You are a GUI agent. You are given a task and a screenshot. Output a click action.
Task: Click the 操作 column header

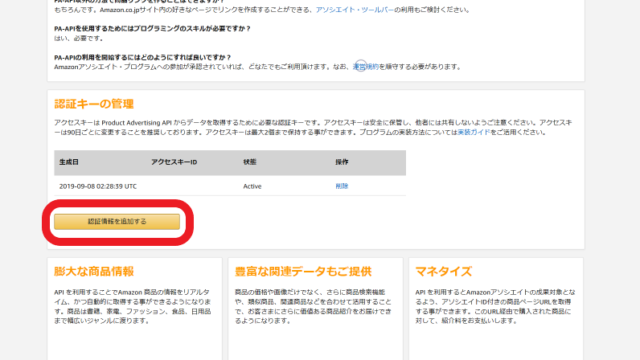[x=342, y=162]
